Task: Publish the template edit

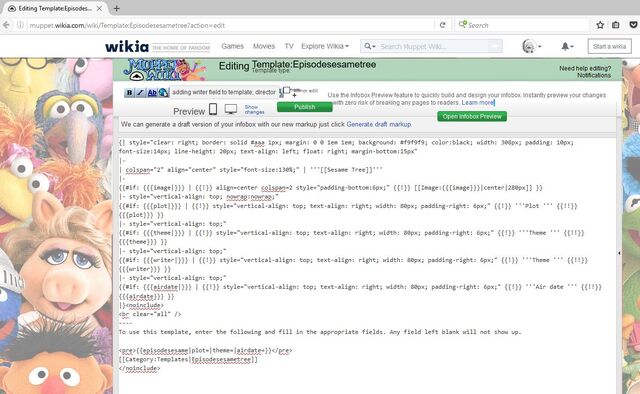Action: click(304, 107)
